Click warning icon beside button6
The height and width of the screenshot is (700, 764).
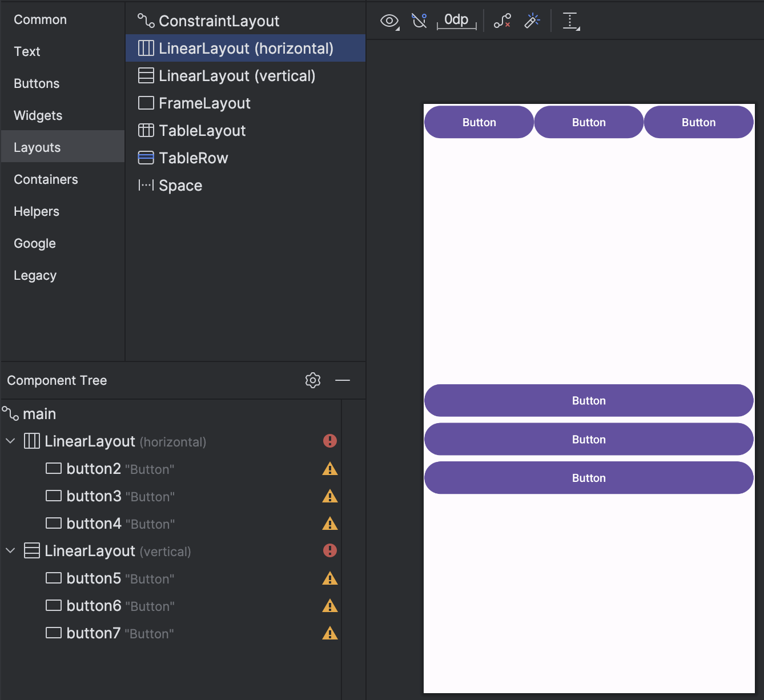[330, 606]
